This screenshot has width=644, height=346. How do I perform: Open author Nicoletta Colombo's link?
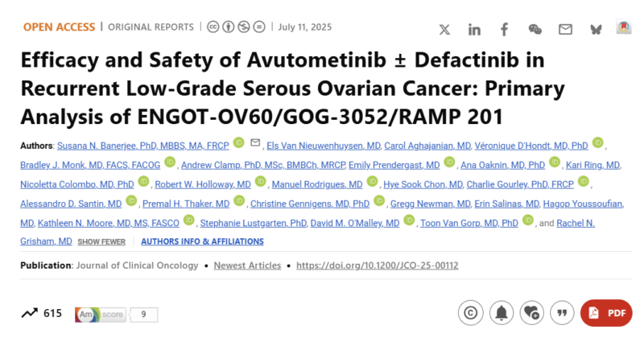point(77,184)
